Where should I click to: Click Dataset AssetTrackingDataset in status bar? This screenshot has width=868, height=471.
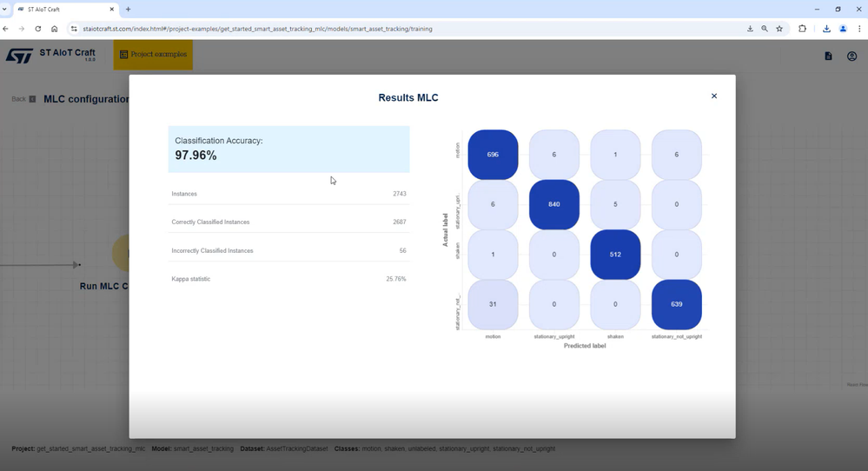coord(284,449)
